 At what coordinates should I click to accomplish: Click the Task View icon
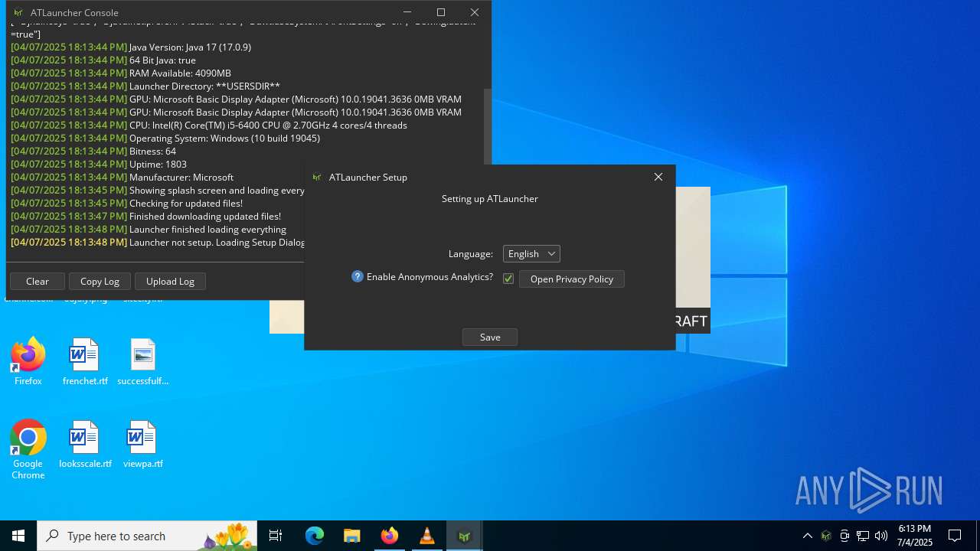276,536
